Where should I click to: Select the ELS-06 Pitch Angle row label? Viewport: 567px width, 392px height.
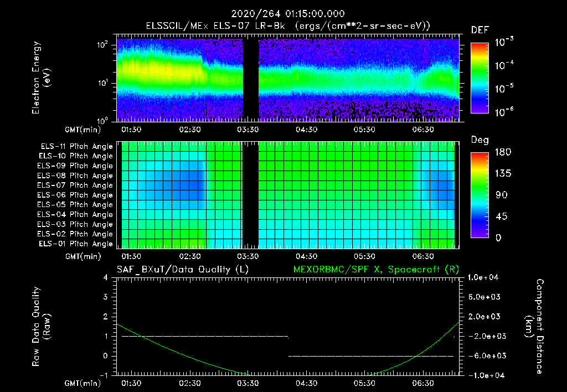click(x=75, y=195)
